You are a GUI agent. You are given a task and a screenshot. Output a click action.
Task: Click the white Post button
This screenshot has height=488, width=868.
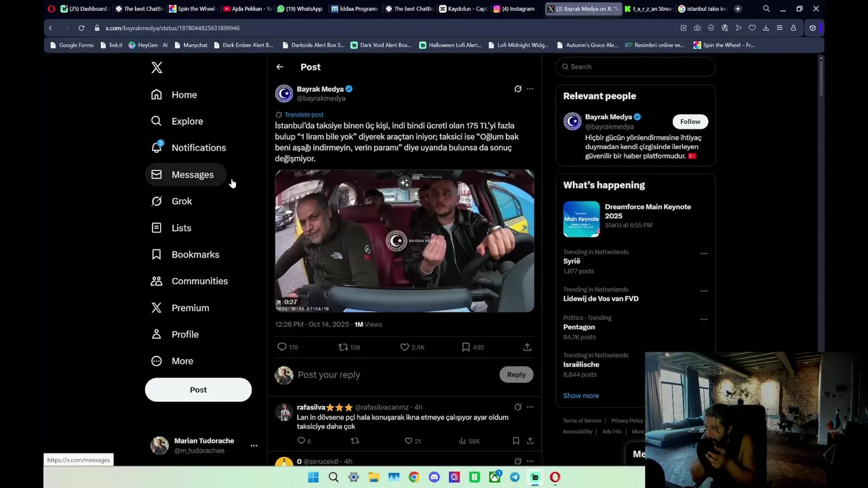198,390
